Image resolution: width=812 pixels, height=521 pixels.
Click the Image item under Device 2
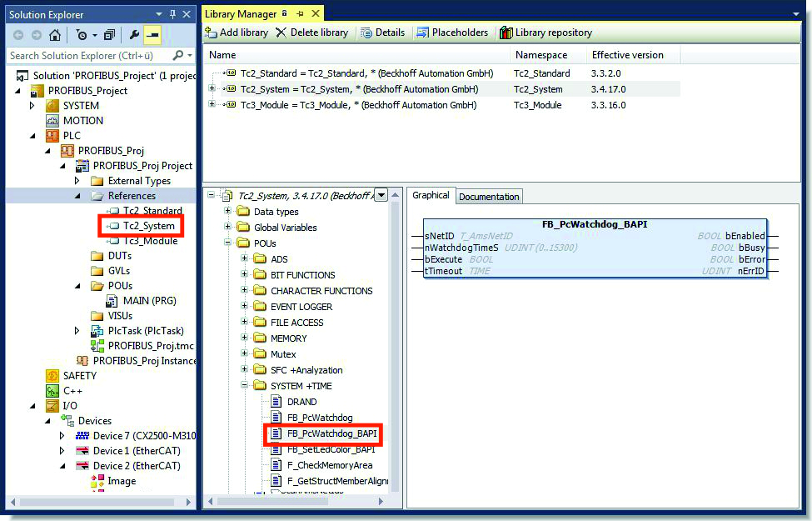(122, 481)
